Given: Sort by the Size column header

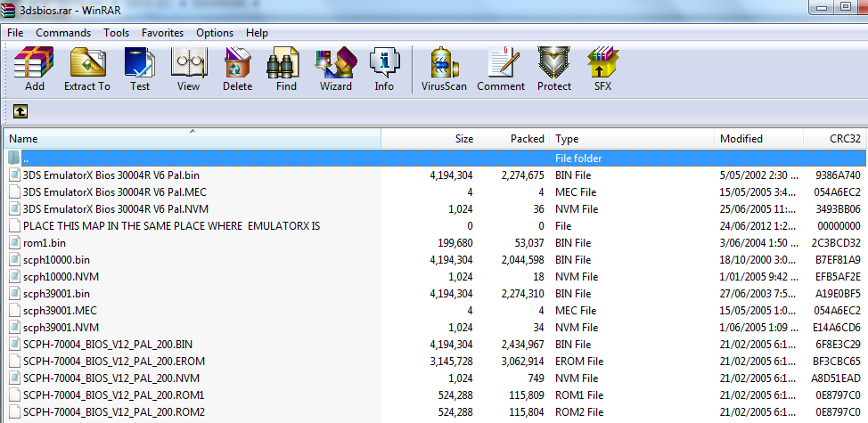Looking at the screenshot, I should (430, 139).
